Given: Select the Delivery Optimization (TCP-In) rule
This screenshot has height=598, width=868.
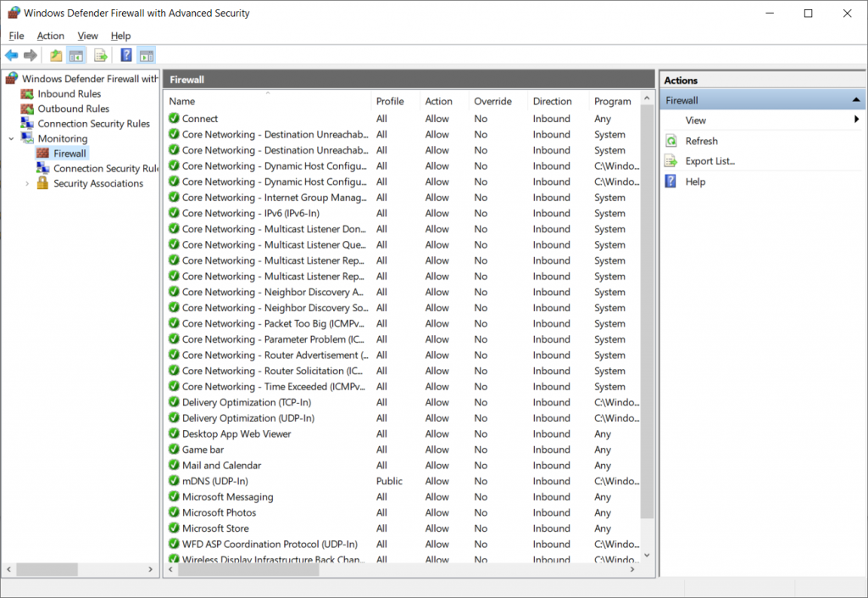Looking at the screenshot, I should (247, 402).
